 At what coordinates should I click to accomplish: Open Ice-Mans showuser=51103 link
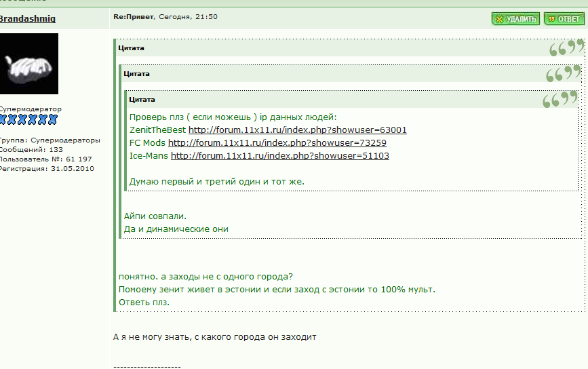(280, 155)
